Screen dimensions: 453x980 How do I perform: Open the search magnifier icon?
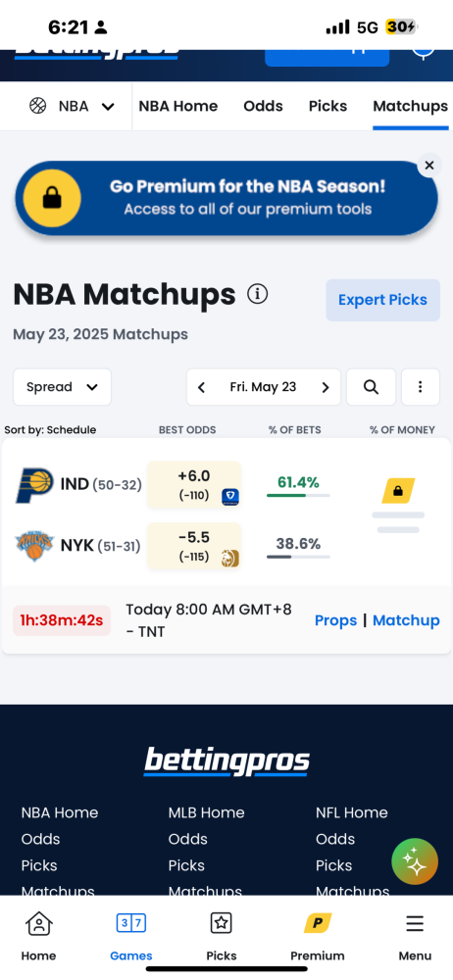click(371, 387)
